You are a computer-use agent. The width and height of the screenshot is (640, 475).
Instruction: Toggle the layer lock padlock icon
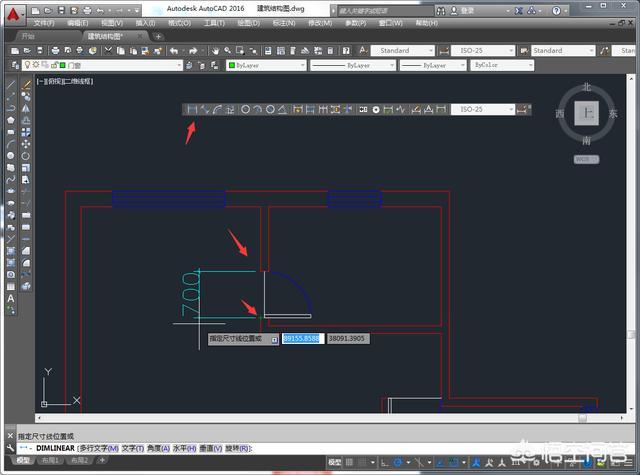click(54, 65)
